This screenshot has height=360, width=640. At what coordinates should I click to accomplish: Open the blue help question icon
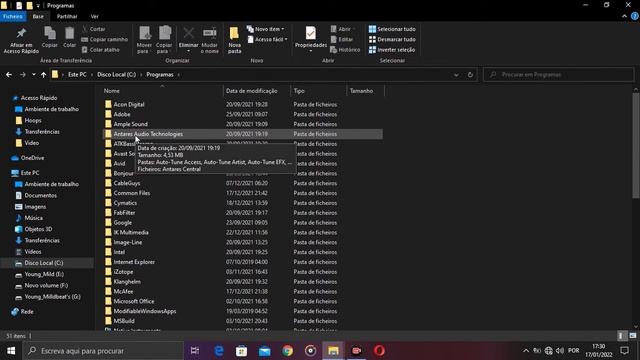pyautogui.click(x=635, y=16)
